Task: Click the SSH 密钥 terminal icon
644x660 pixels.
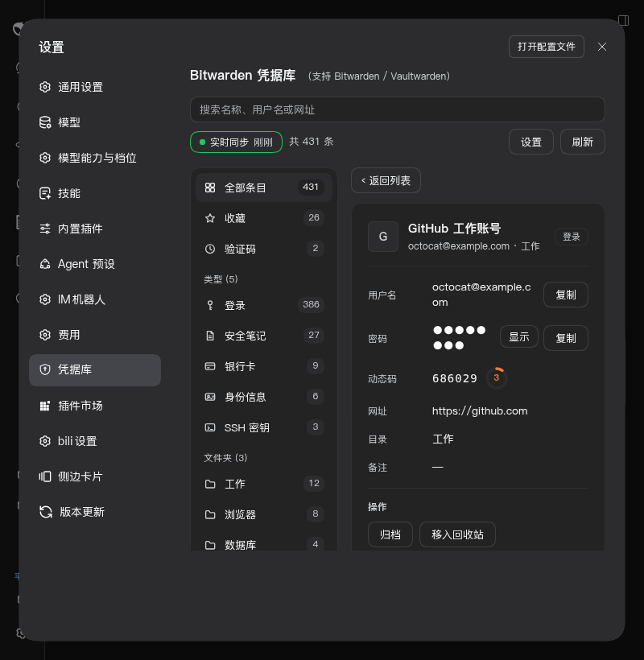Action: [x=209, y=427]
